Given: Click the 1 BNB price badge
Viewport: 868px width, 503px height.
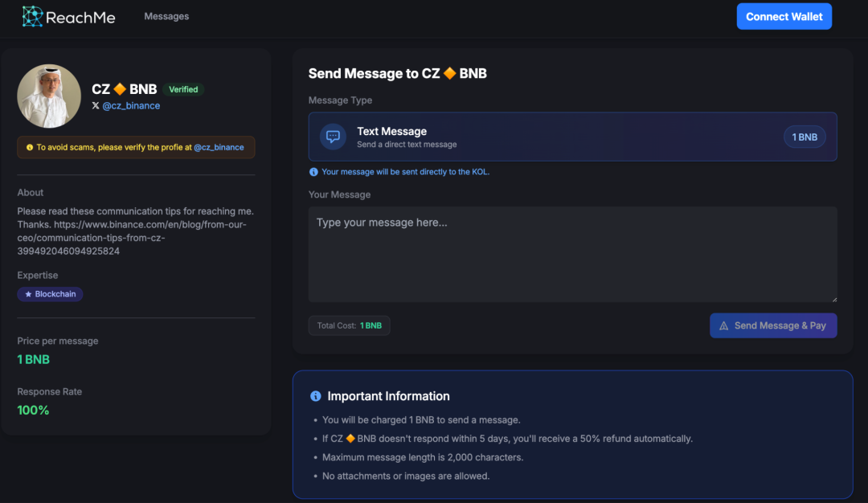Looking at the screenshot, I should pos(804,137).
